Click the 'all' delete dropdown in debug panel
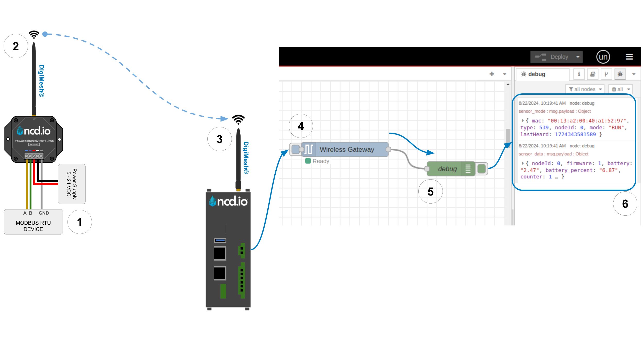Viewport: 644px width, 340px height. click(620, 89)
